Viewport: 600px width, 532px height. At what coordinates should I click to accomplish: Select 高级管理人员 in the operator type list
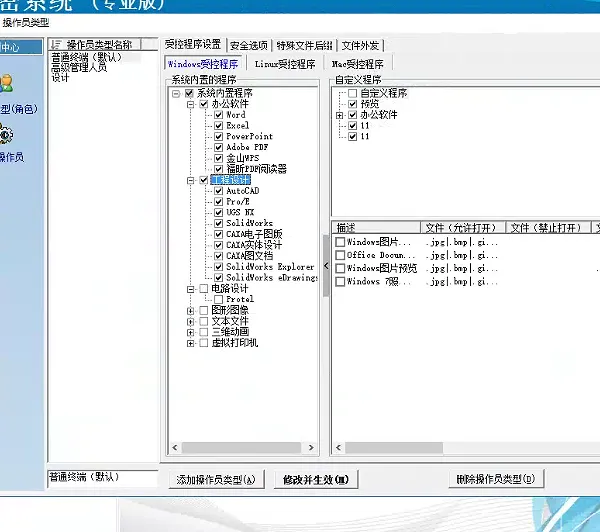[79, 68]
